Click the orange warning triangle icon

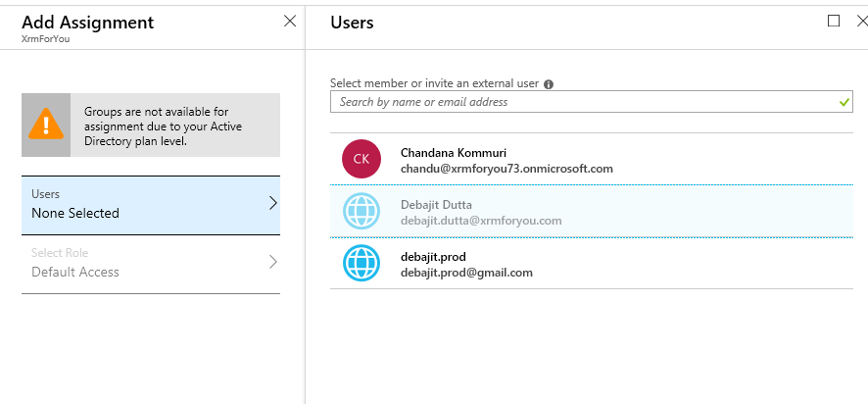(45, 126)
